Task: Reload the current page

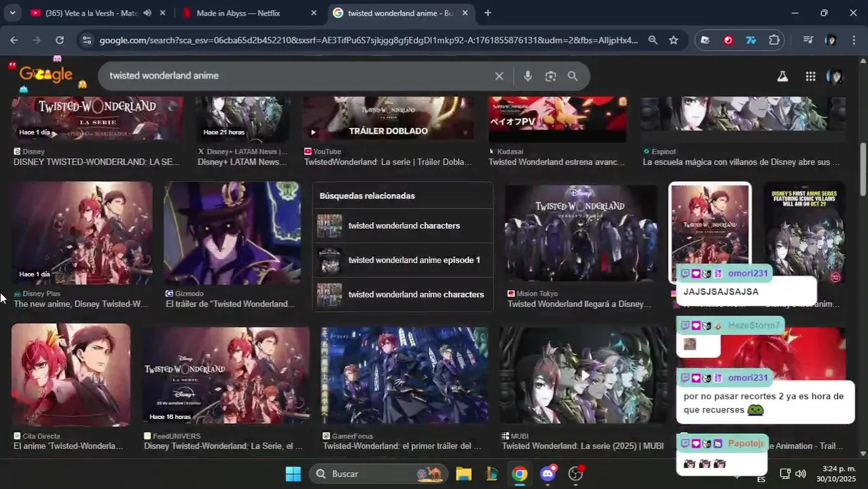Action: pos(60,40)
